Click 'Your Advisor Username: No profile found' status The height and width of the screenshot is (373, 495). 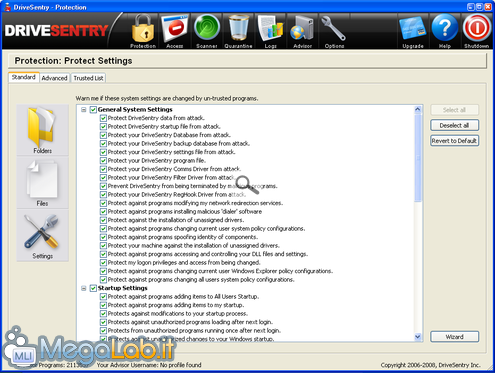(x=149, y=365)
